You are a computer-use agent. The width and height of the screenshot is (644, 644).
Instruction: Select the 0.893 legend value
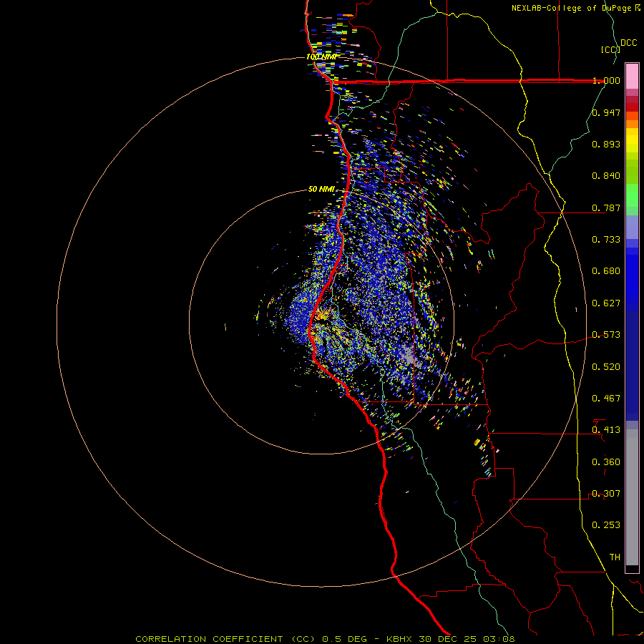pos(606,144)
